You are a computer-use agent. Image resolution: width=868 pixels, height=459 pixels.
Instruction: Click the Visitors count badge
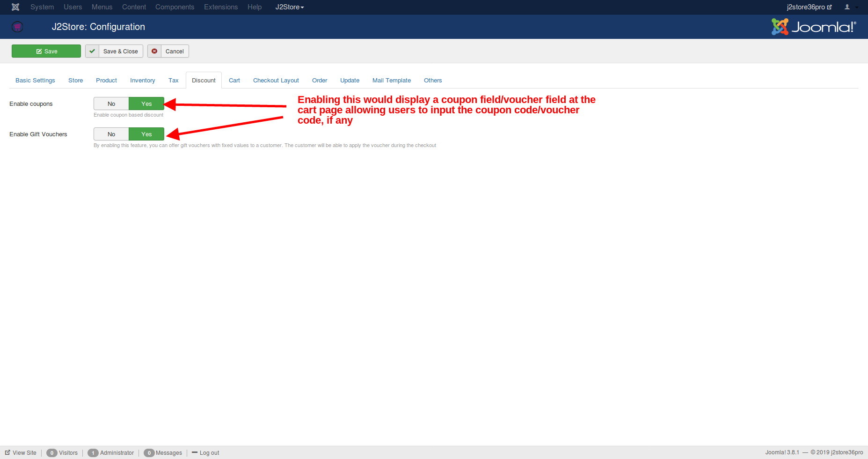coord(52,453)
